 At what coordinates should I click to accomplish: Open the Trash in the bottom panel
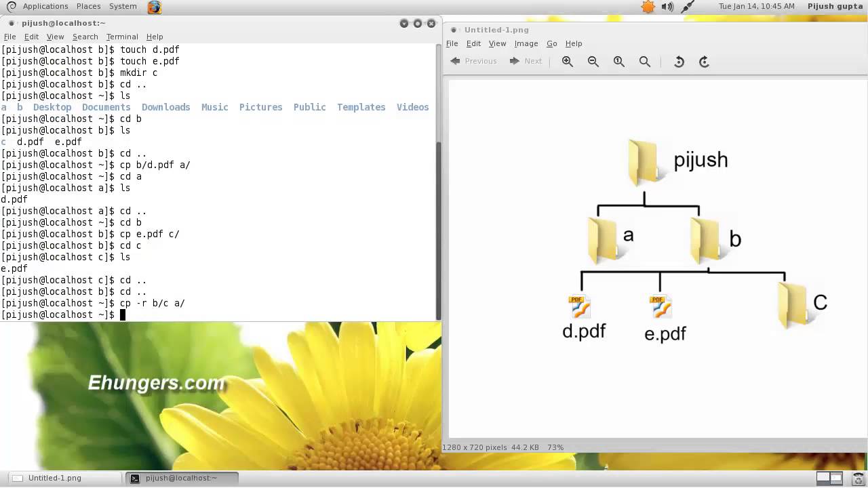[859, 478]
